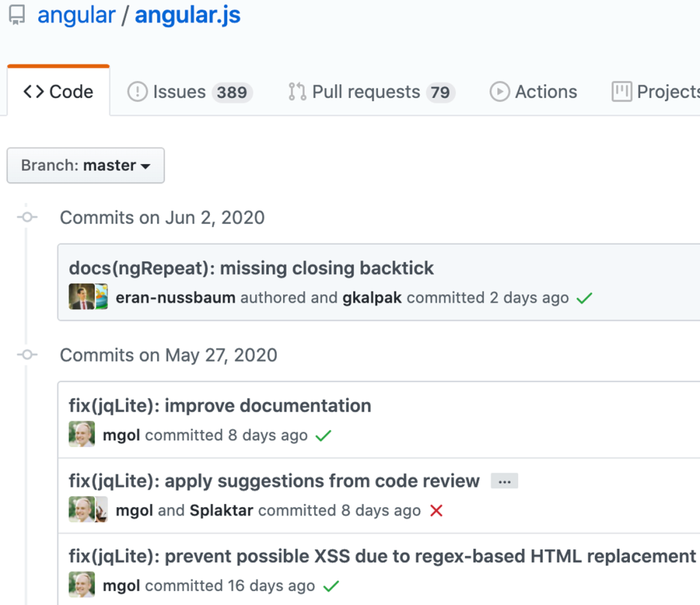The height and width of the screenshot is (605, 700).
Task: Click text committed 16 days ago
Action: (230, 586)
